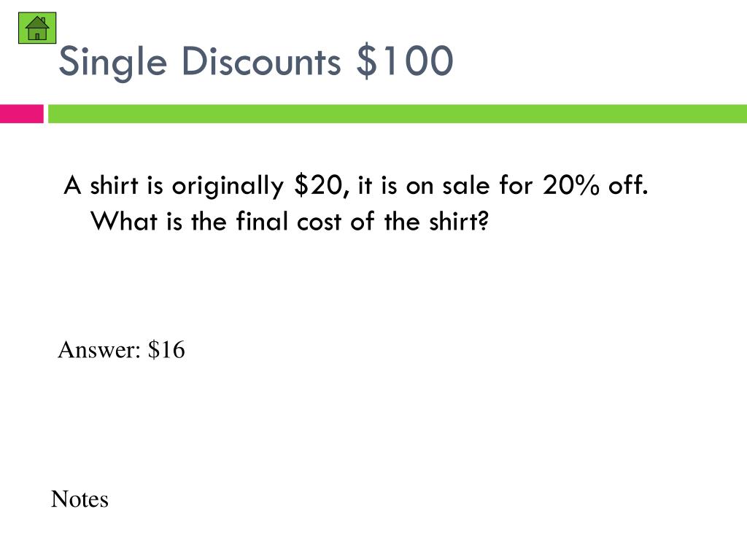747x560 pixels.
Task: Open the Notes label
Action: point(80,499)
